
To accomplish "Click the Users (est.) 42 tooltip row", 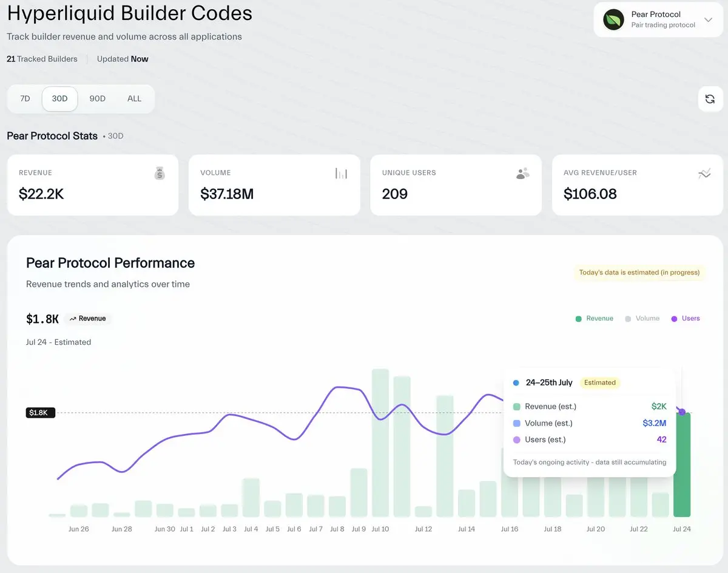I will coord(590,439).
